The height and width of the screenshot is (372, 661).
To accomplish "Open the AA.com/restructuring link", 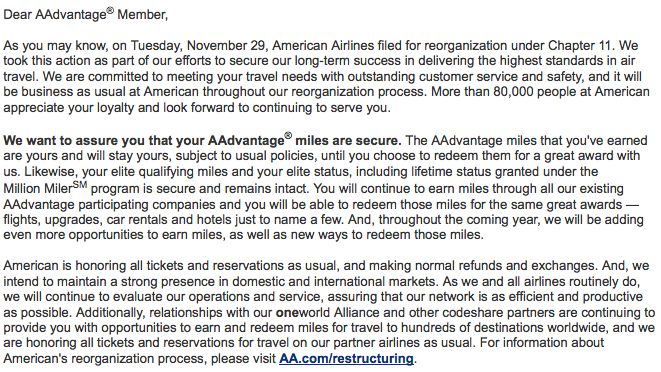I will coord(346,359).
